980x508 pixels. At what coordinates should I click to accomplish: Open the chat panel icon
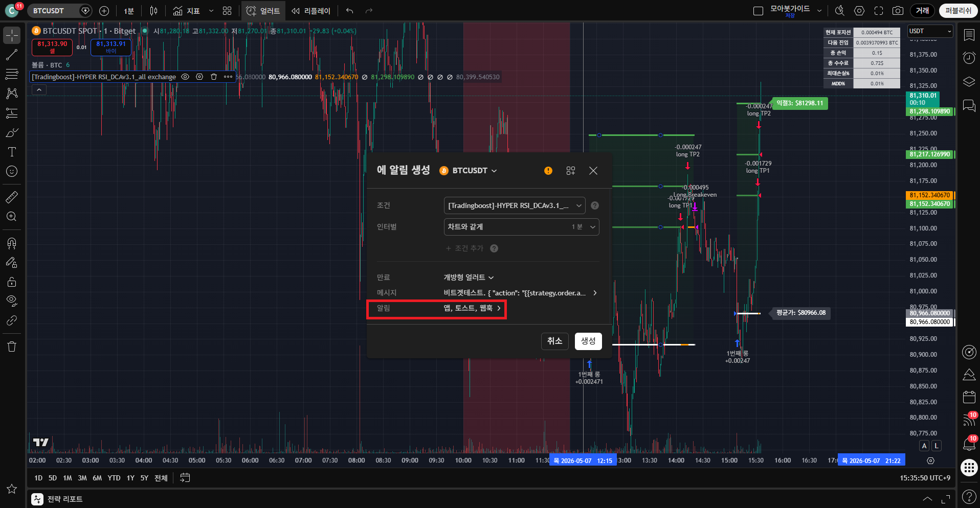pos(969,105)
